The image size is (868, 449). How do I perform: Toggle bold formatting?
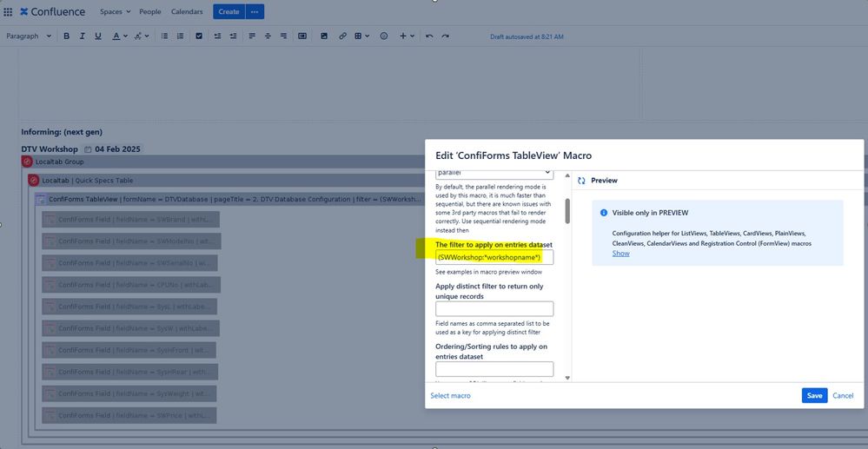pos(66,36)
